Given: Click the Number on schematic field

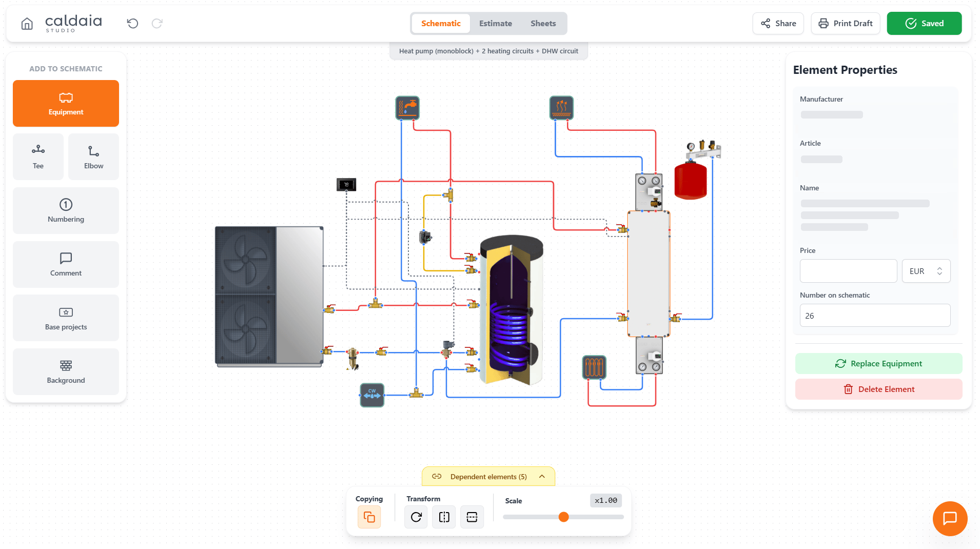Looking at the screenshot, I should pos(875,316).
